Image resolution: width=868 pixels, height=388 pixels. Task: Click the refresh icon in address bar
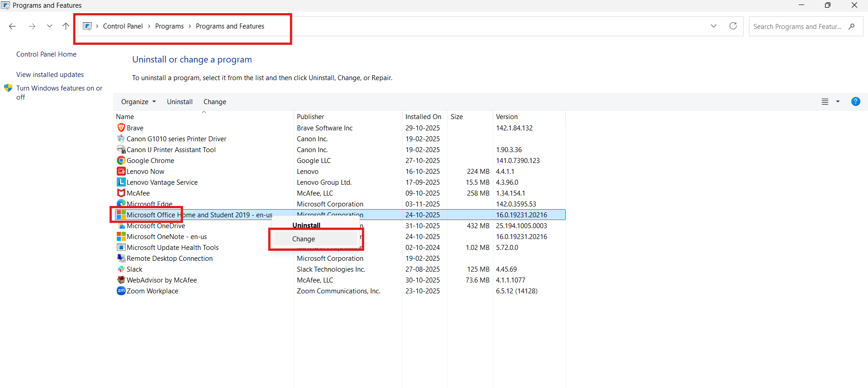pyautogui.click(x=733, y=26)
